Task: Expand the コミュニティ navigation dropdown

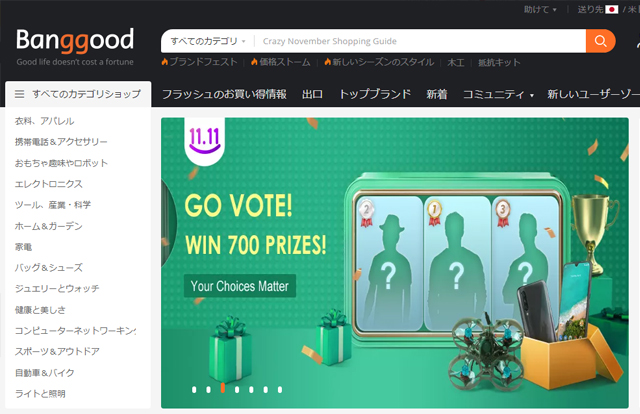Action: (x=498, y=94)
